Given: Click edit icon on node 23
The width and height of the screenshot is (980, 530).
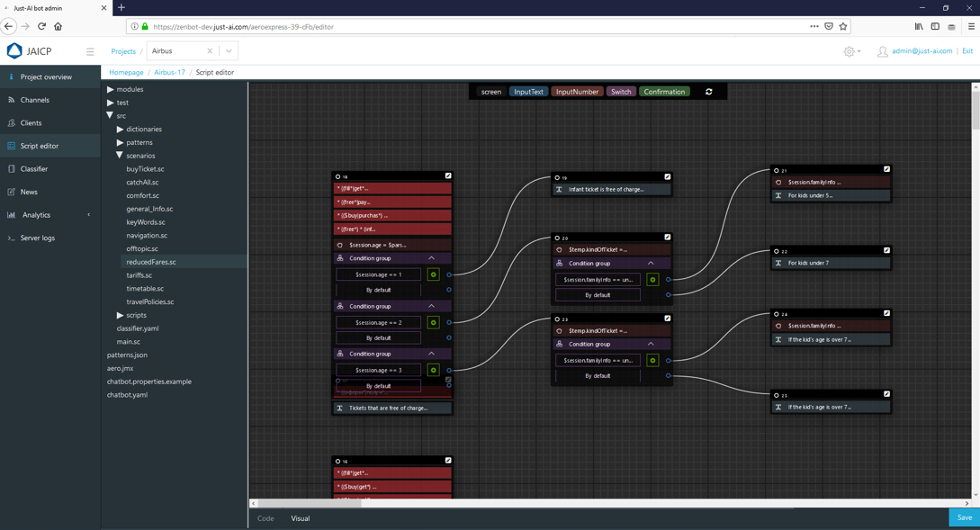Looking at the screenshot, I should [x=668, y=319].
